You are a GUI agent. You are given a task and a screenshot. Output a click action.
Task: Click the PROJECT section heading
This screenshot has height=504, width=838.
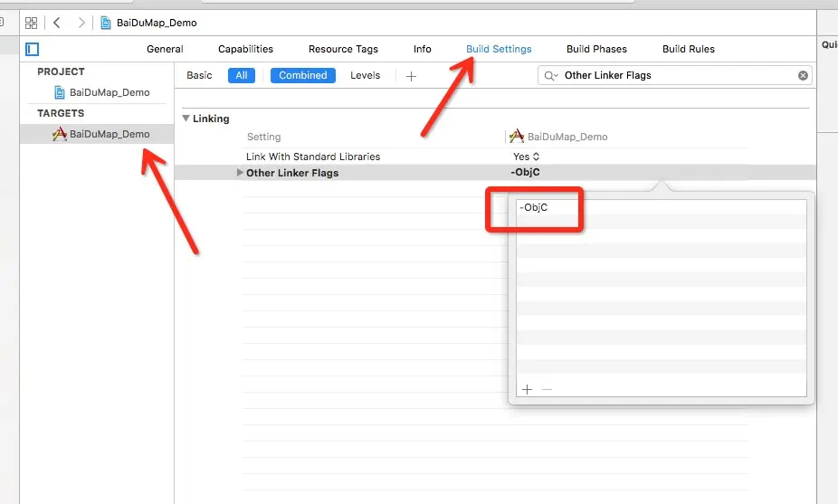pos(61,71)
